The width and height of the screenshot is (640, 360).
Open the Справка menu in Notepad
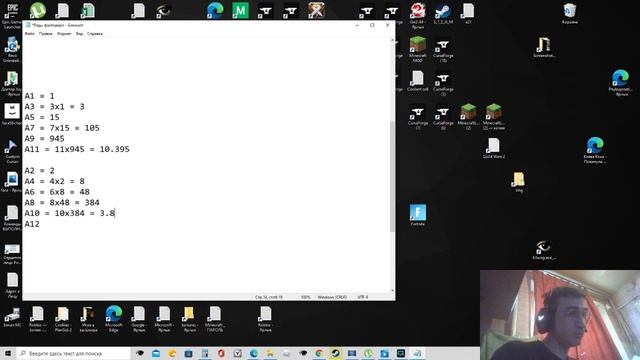coord(95,34)
